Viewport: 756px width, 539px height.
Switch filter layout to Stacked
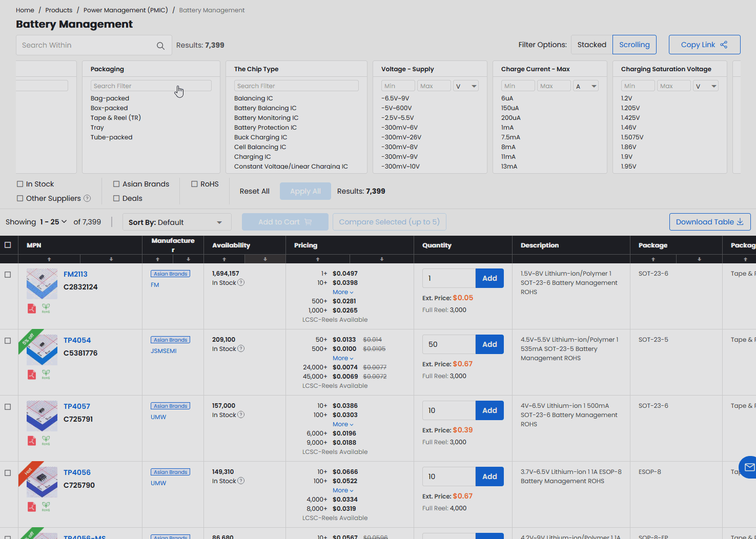(x=591, y=45)
